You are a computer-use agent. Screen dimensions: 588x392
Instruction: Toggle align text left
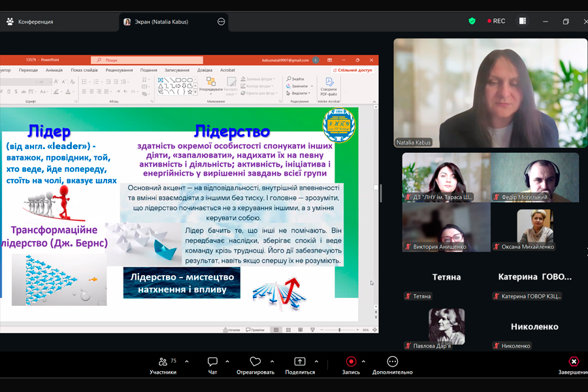tap(84, 91)
